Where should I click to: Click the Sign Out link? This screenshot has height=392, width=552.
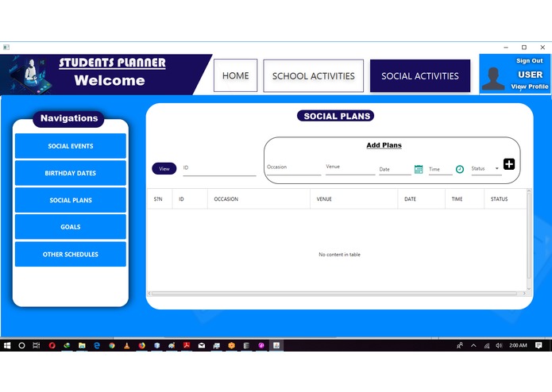529,60
